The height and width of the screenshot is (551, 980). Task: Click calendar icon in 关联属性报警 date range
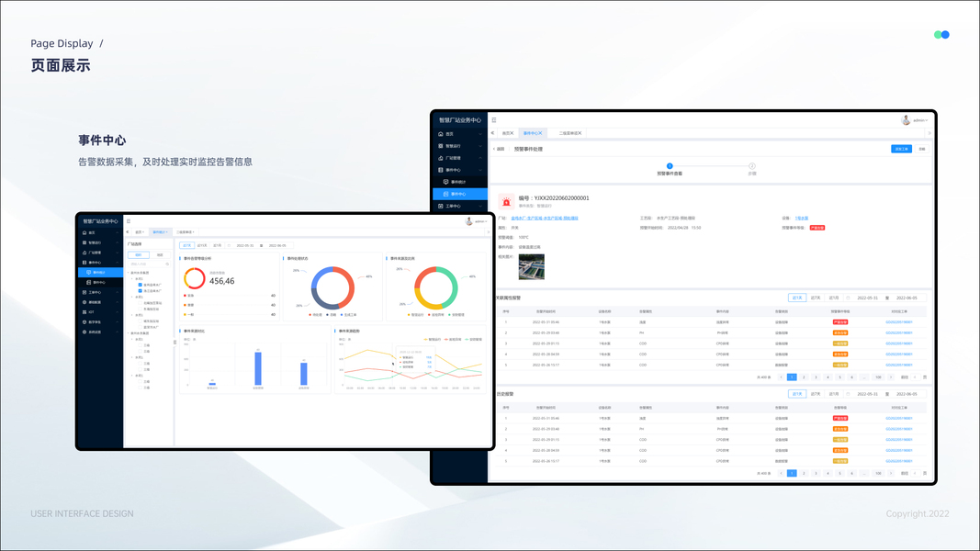tap(848, 298)
